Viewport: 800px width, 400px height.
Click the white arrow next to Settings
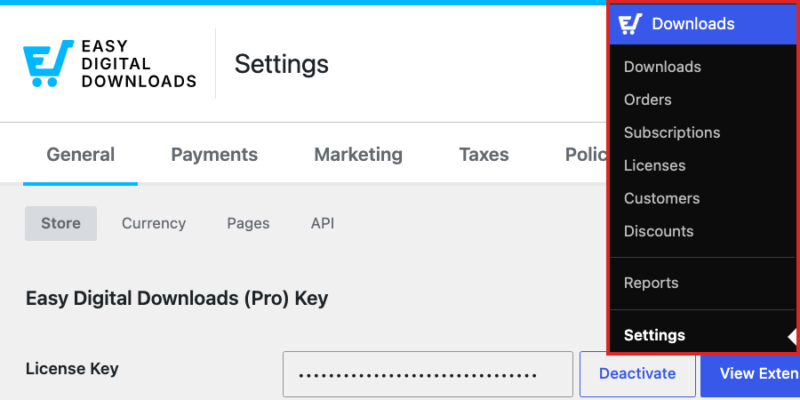pyautogui.click(x=792, y=337)
